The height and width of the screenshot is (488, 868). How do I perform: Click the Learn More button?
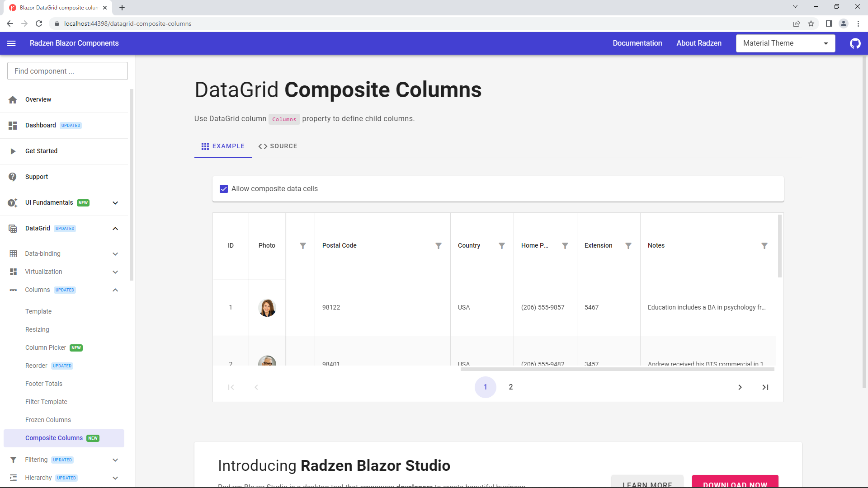(x=647, y=482)
